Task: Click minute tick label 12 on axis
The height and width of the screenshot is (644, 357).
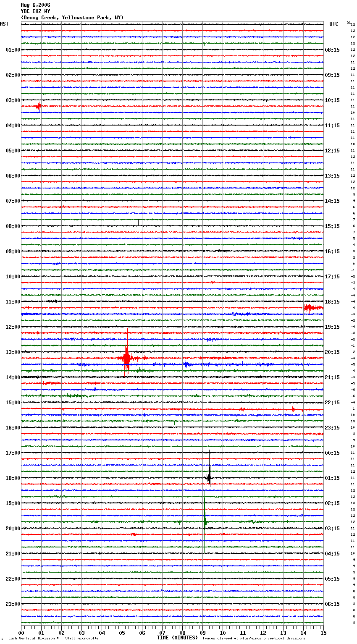Action: pos(263,633)
